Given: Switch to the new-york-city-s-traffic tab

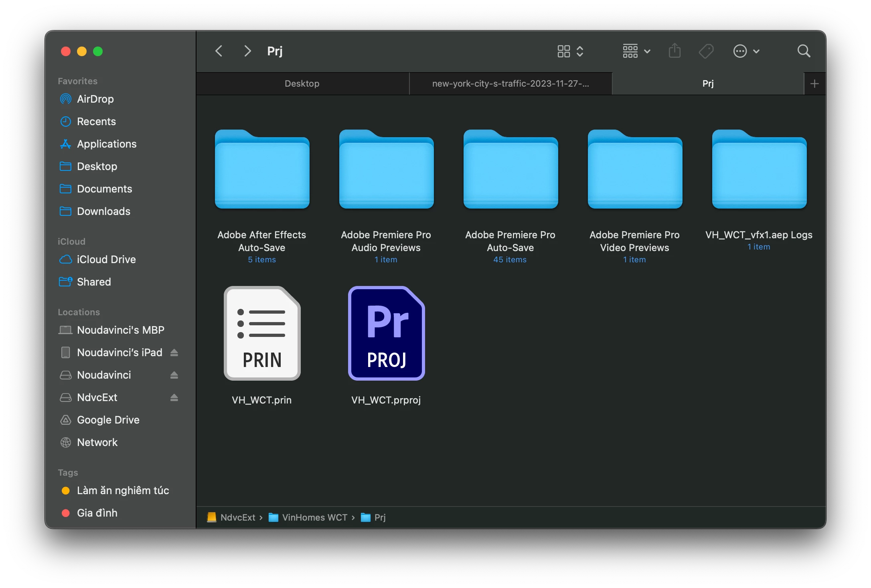Looking at the screenshot, I should tap(510, 83).
